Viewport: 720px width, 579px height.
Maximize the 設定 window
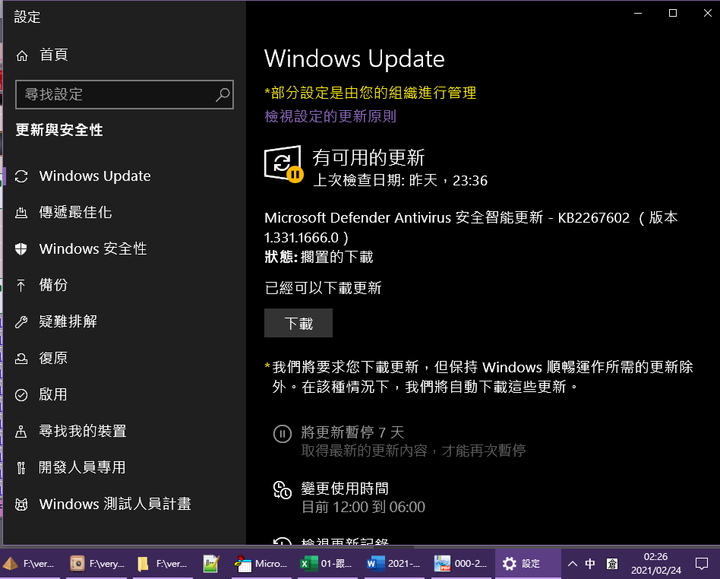click(673, 13)
